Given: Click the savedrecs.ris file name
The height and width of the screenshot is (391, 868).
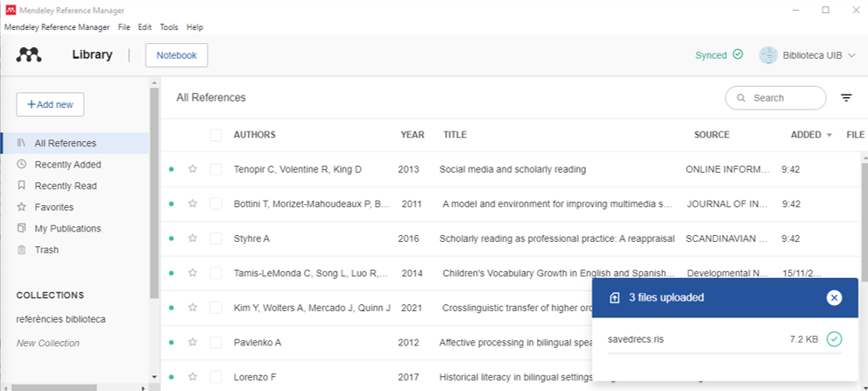Looking at the screenshot, I should 636,339.
